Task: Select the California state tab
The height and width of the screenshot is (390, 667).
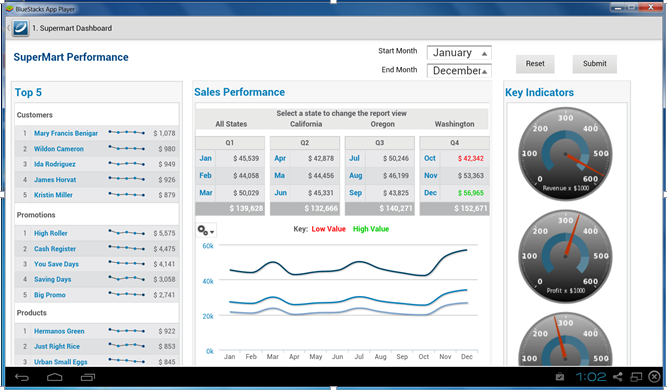Action: (306, 124)
